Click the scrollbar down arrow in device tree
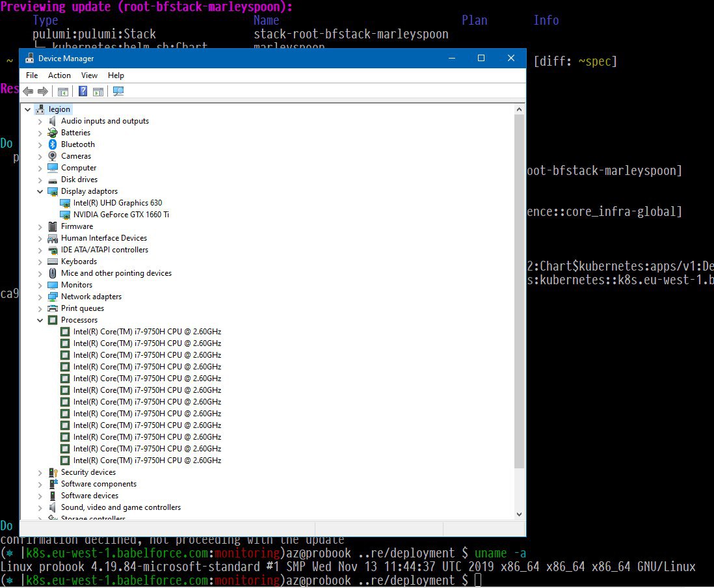Viewport: 714px width, 588px height. pyautogui.click(x=519, y=514)
